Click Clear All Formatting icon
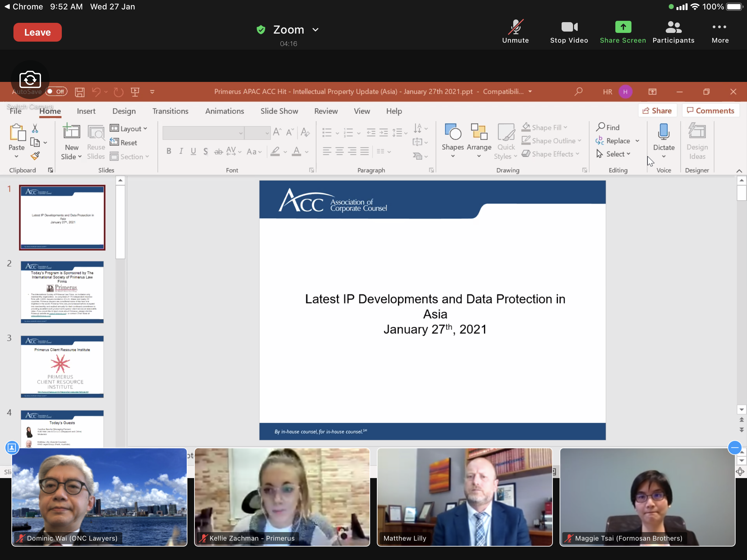The width and height of the screenshot is (747, 560). (305, 132)
